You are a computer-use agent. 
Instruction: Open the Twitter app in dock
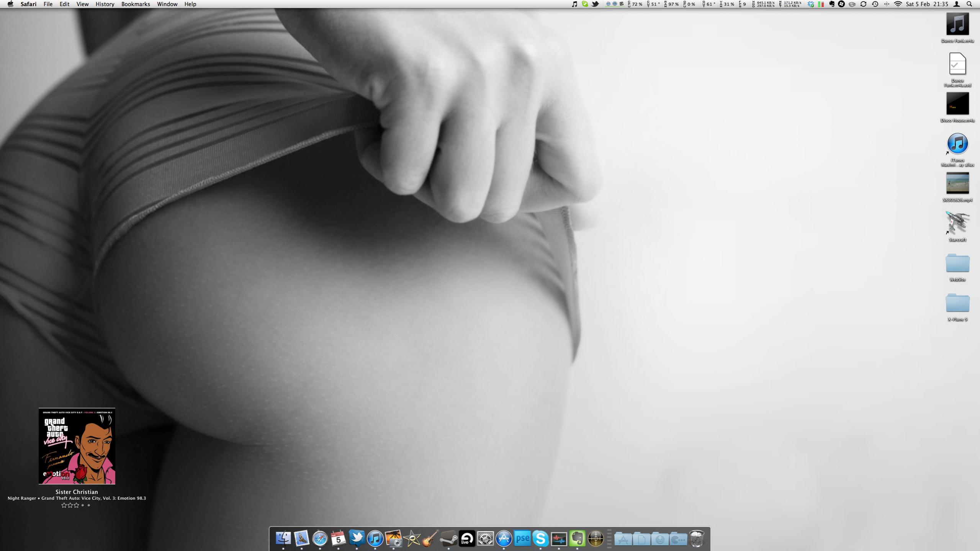click(x=357, y=538)
